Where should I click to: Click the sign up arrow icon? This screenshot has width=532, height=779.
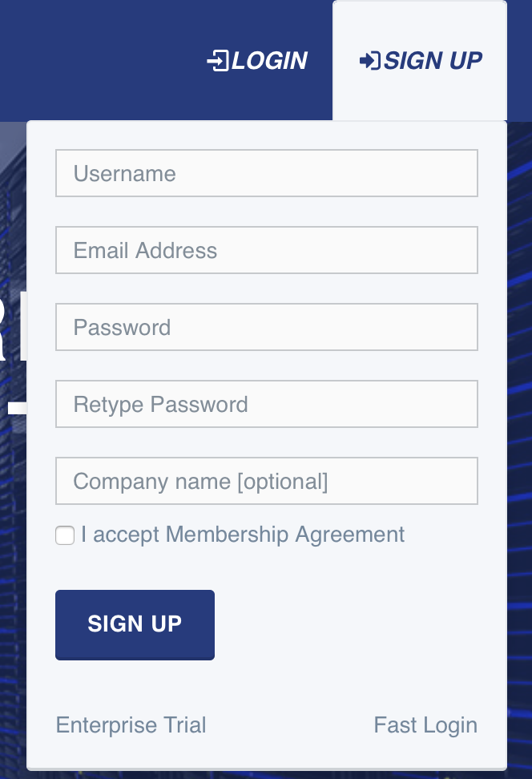(370, 61)
